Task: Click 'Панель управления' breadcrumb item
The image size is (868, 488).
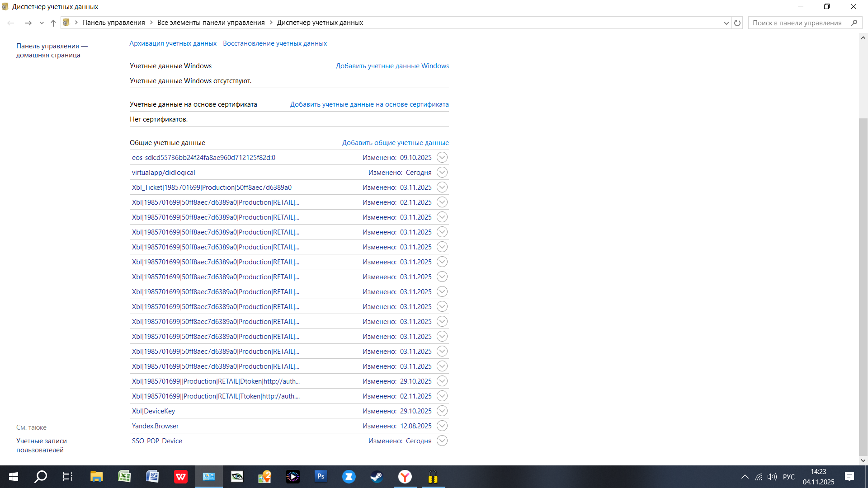Action: [x=113, y=23]
